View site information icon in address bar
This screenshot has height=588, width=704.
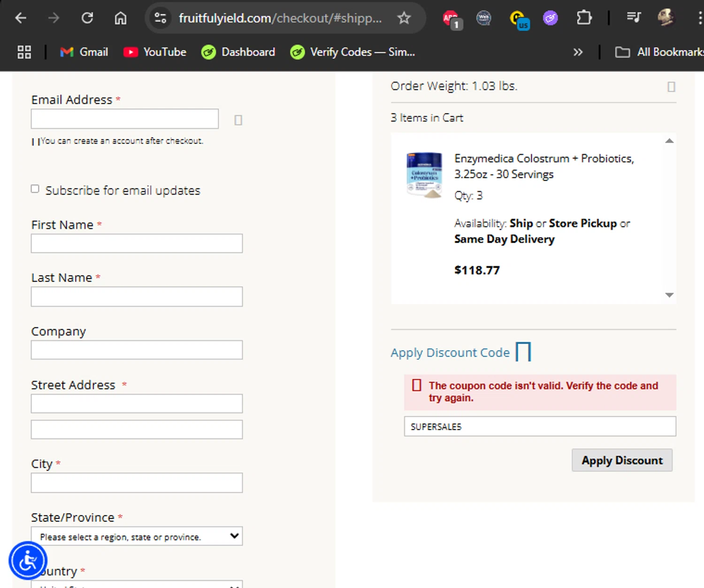pos(161,18)
